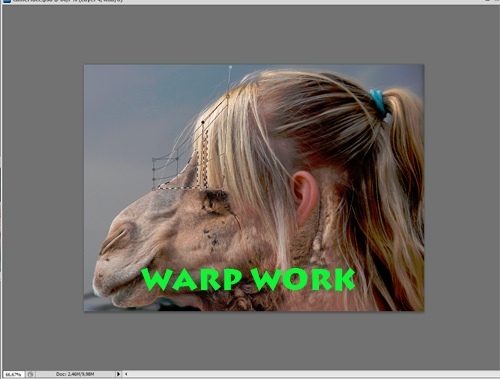Click the round icon beside the zoom field
Viewport: 500px width, 379px height.
(x=30, y=374)
